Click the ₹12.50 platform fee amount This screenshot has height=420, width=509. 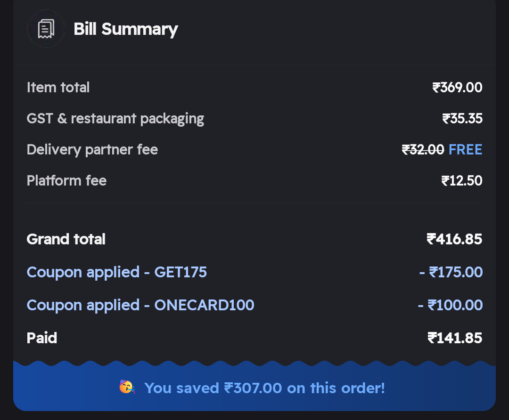tap(461, 181)
